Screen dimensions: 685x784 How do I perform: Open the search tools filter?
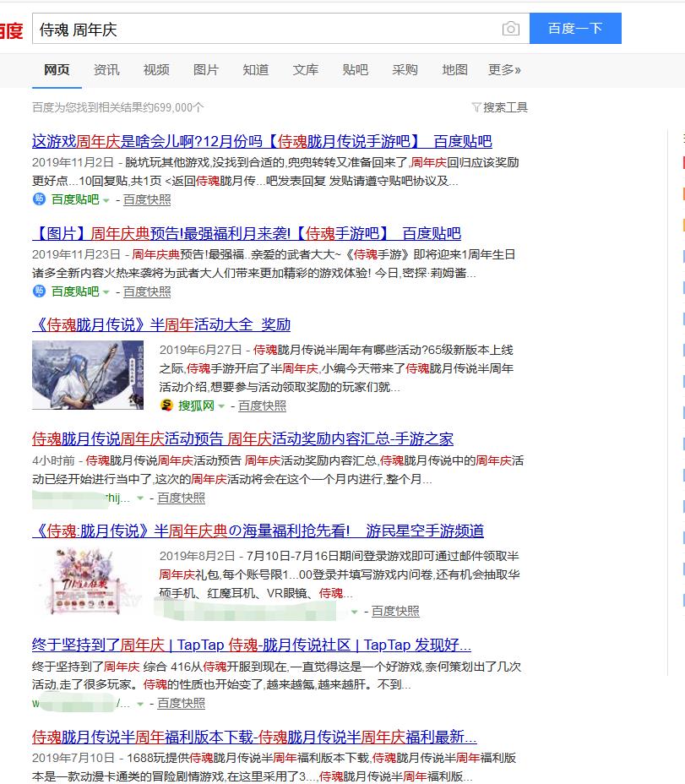[x=499, y=107]
